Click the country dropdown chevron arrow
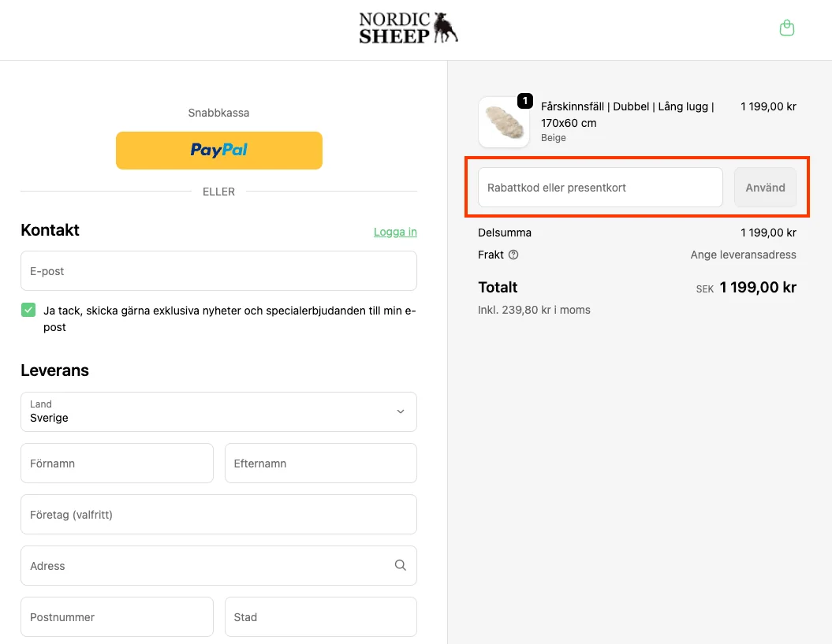Viewport: 832px width, 644px height. 401,411
